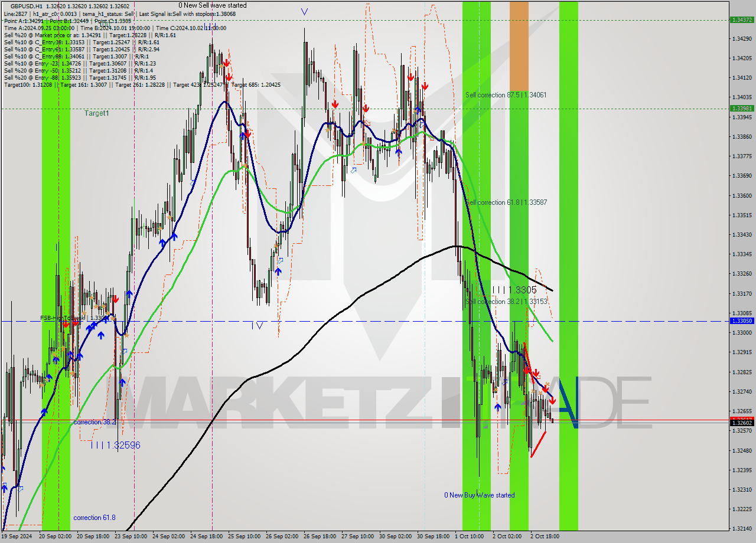The height and width of the screenshot is (543, 756).
Task: Click the 1.32140 price axis label
Action: [x=742, y=528]
